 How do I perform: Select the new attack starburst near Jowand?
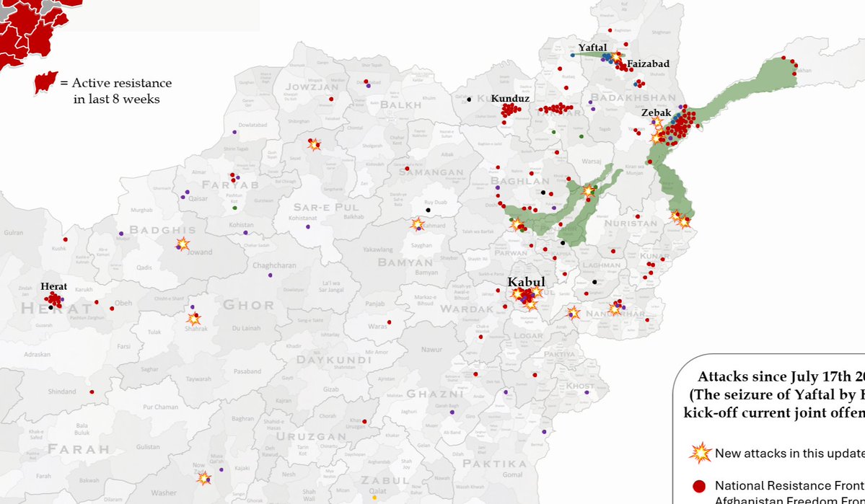point(183,243)
